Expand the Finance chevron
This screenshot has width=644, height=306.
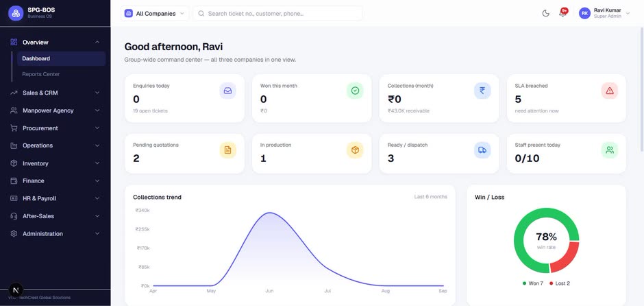[97, 180]
